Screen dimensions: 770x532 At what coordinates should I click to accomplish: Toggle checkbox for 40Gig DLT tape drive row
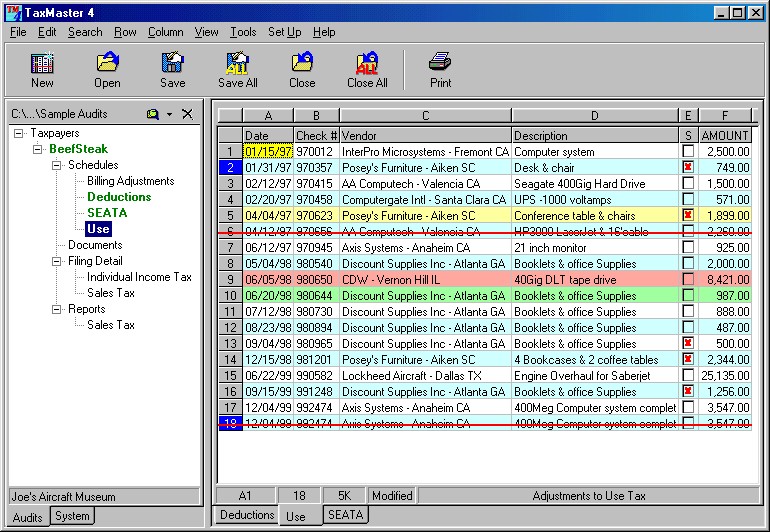pyautogui.click(x=688, y=279)
